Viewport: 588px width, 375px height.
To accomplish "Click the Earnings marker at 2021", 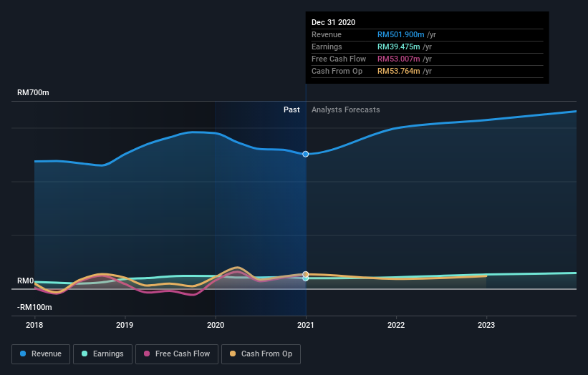I will coord(306,278).
